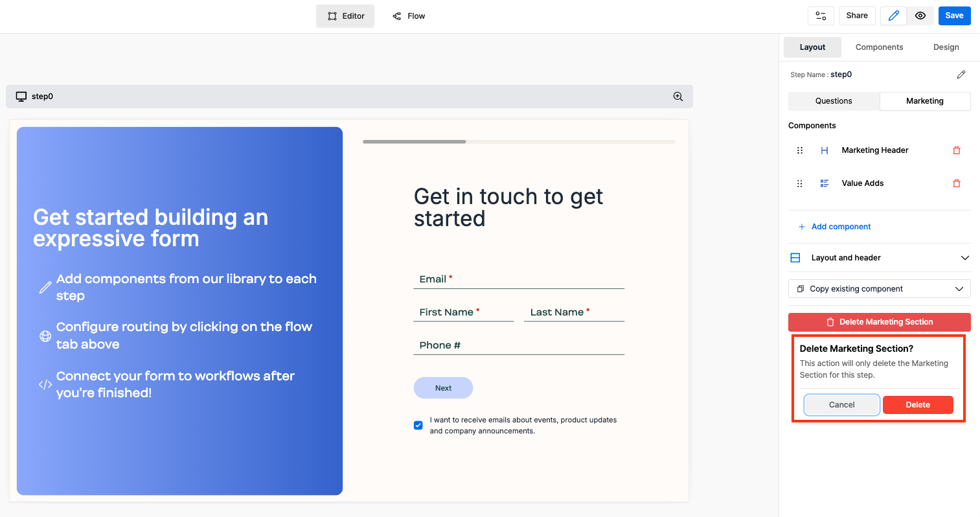
Task: Select the Marketing Header component row
Action: point(880,150)
